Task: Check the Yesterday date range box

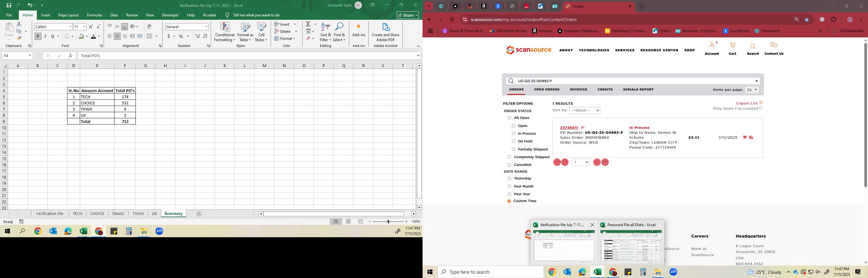Action: click(509, 178)
